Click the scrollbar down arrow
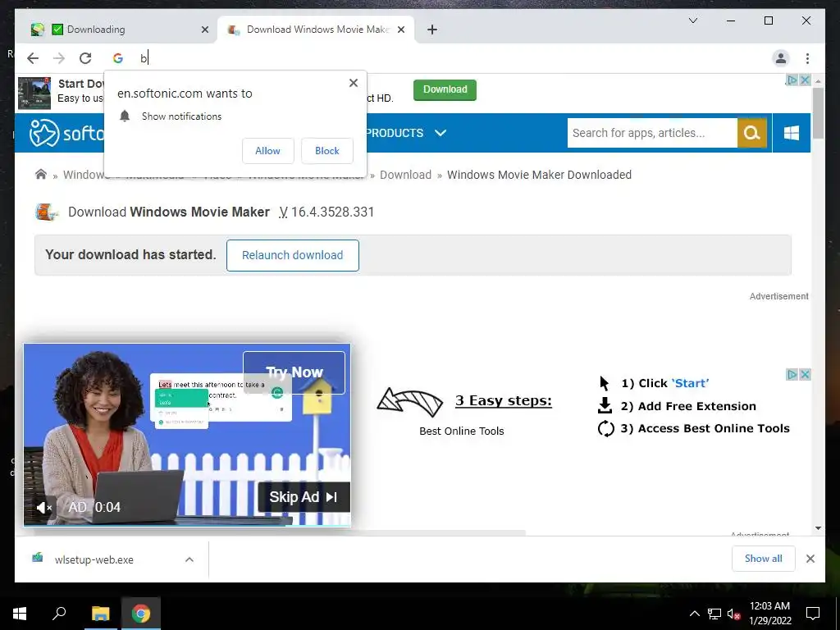 818,528
